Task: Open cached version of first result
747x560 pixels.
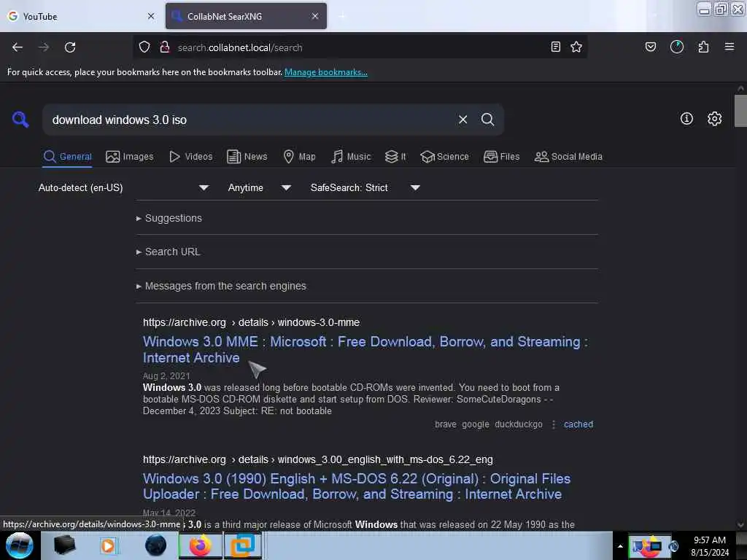Action: (x=578, y=424)
